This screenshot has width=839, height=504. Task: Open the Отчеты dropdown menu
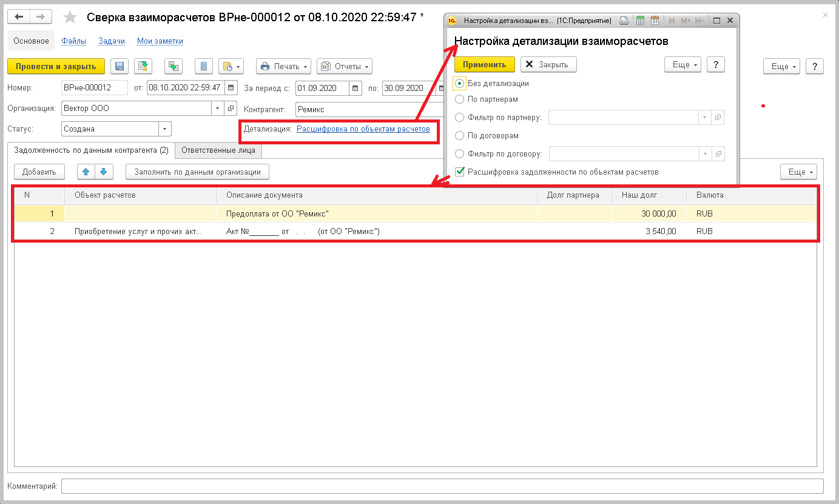coord(344,66)
